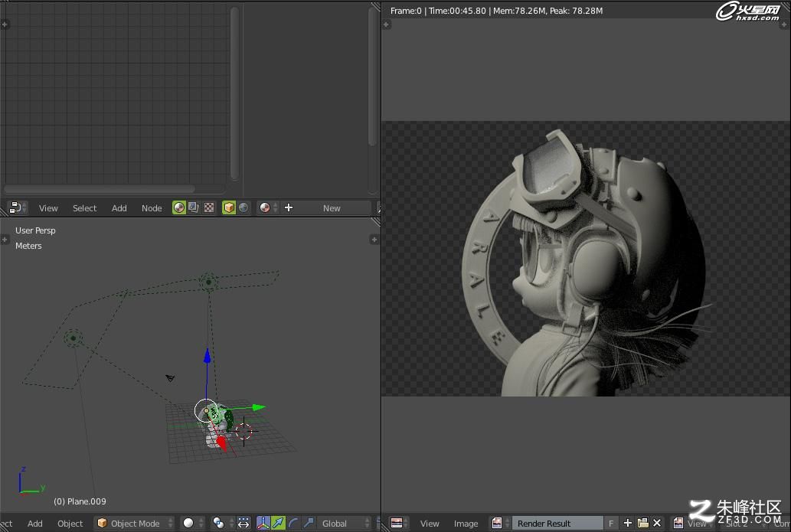The height and width of the screenshot is (532, 791).
Task: Click the node editor horizontal scrollbar
Action: (x=100, y=189)
